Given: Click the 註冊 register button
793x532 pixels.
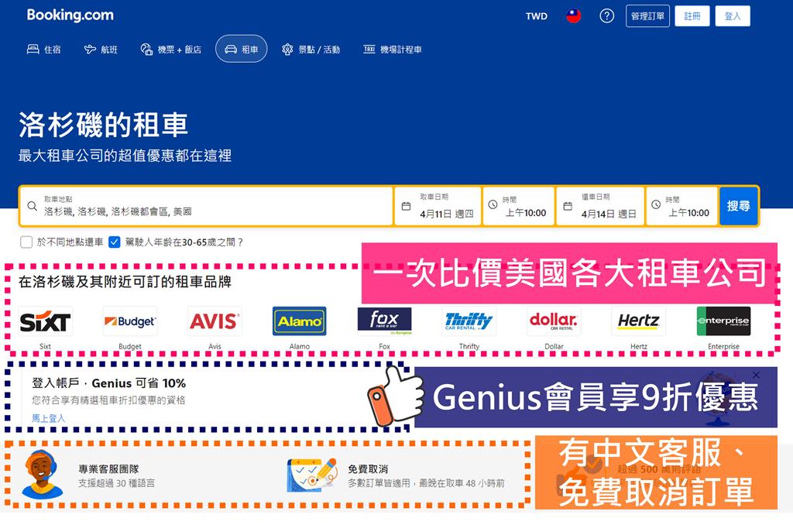Looking at the screenshot, I should tap(692, 16).
